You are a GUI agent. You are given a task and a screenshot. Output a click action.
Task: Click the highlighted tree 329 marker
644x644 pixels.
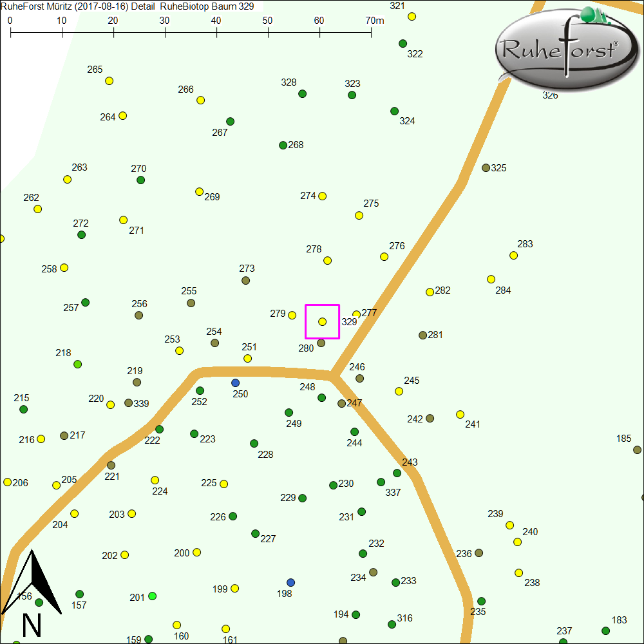[323, 321]
